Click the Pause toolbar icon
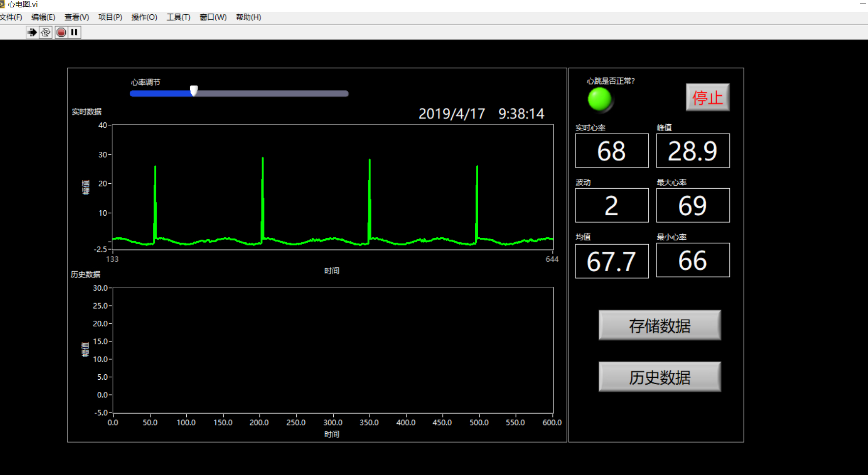Viewport: 868px width, 475px height. [74, 32]
